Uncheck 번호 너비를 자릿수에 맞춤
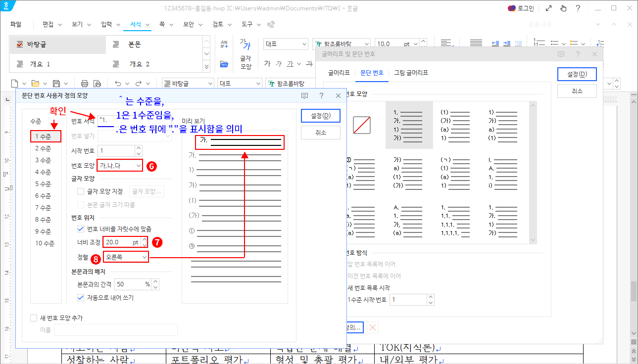This screenshot has height=364, width=638. point(81,228)
